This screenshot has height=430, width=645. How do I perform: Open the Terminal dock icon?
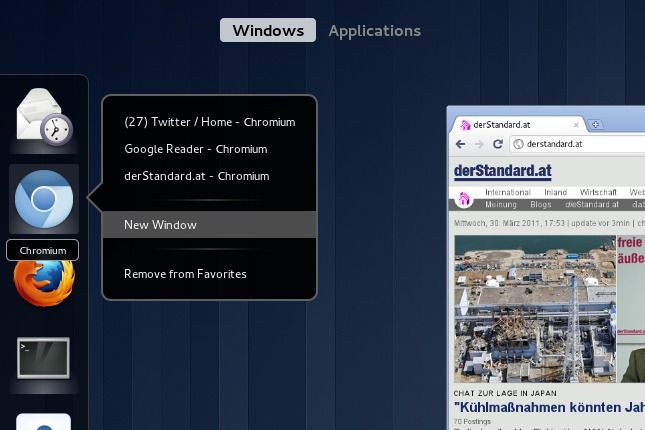coord(43,358)
